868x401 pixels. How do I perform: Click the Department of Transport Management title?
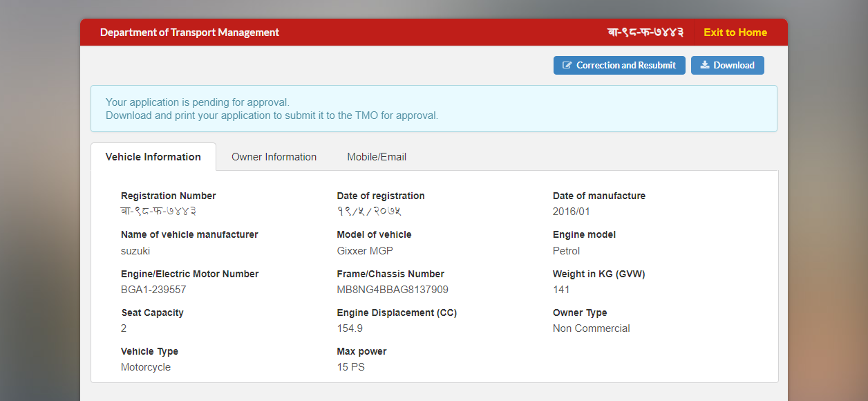(x=189, y=32)
